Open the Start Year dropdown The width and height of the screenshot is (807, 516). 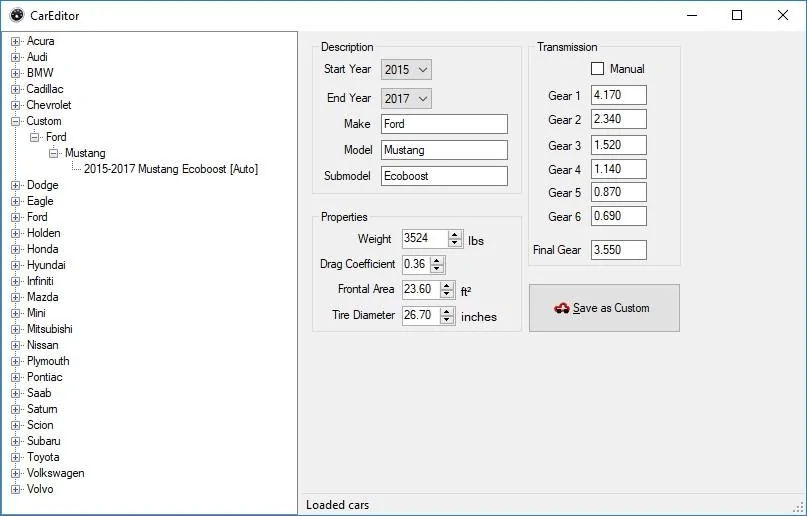(x=406, y=69)
